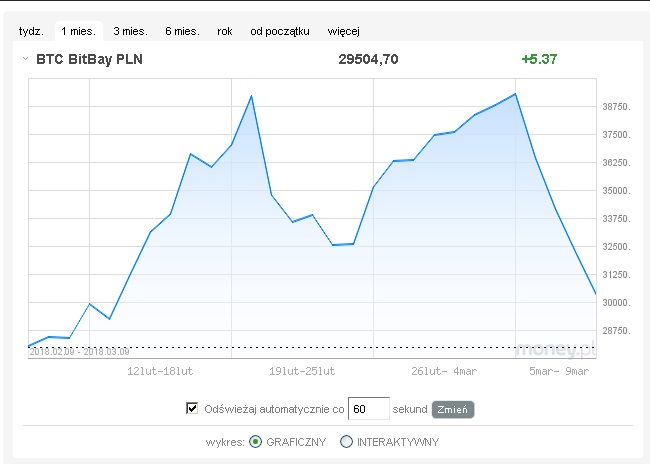The height and width of the screenshot is (464, 650).
Task: Click the sekund label
Action: 410,409
